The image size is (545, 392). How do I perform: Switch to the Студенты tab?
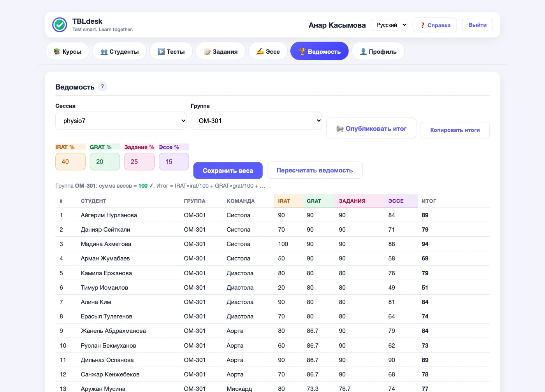pyautogui.click(x=120, y=51)
